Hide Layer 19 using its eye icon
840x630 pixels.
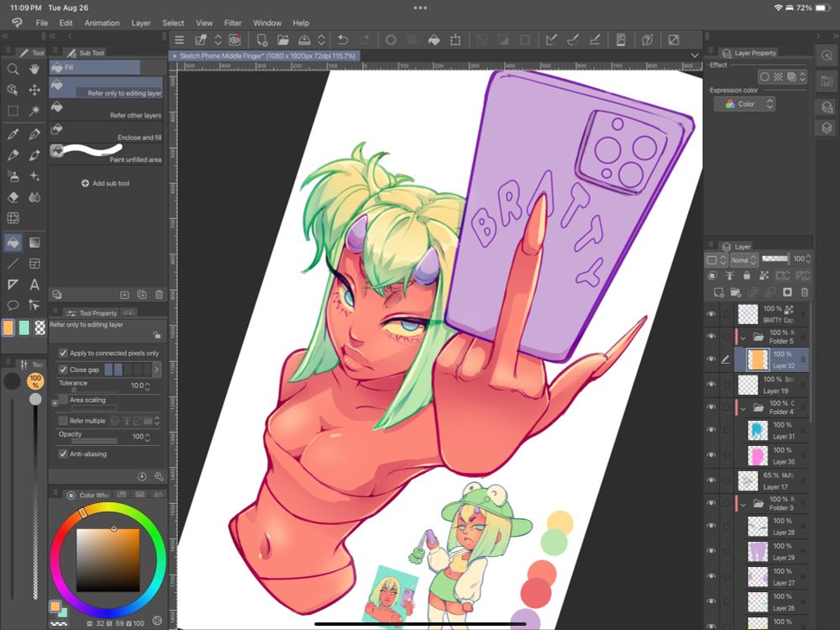point(711,384)
